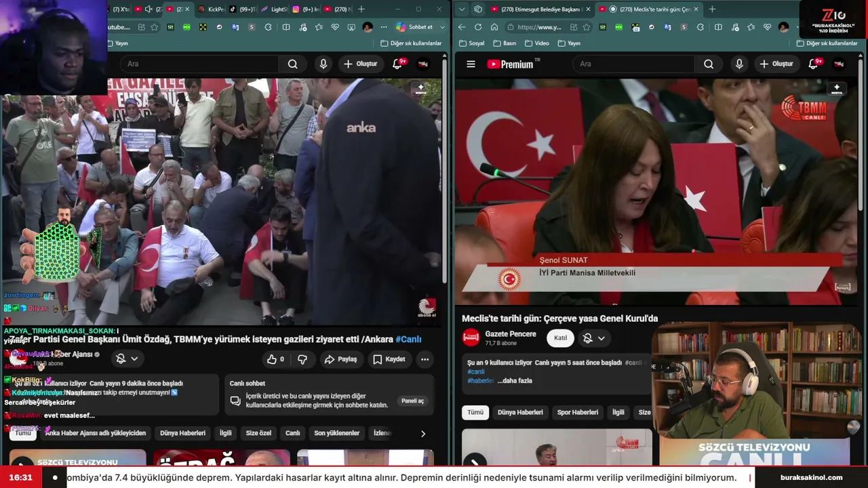Click the search magnifier in right YouTube window
868x488 pixels.
coord(709,64)
